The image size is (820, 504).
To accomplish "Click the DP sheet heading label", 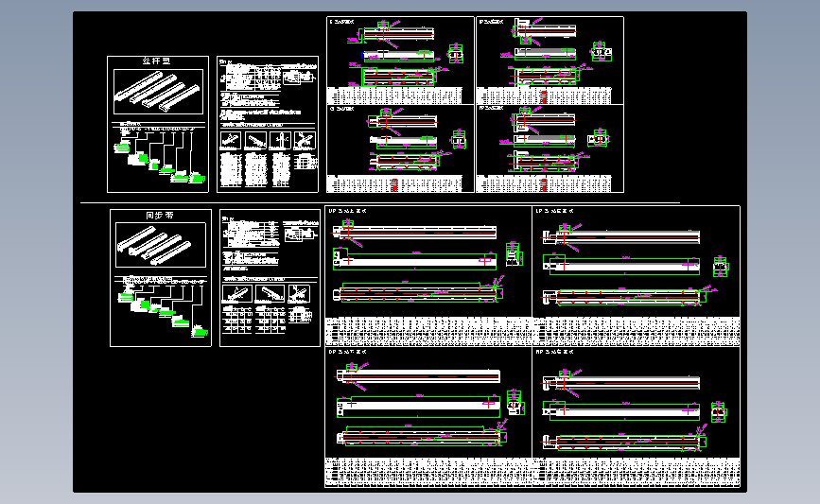I will point(347,352).
